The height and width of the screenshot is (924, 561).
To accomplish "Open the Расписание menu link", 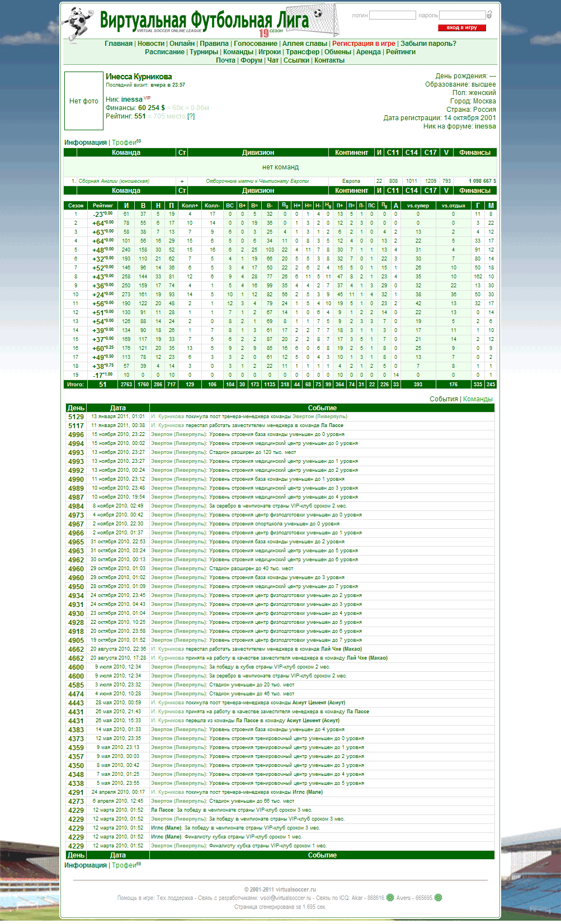I will [164, 52].
